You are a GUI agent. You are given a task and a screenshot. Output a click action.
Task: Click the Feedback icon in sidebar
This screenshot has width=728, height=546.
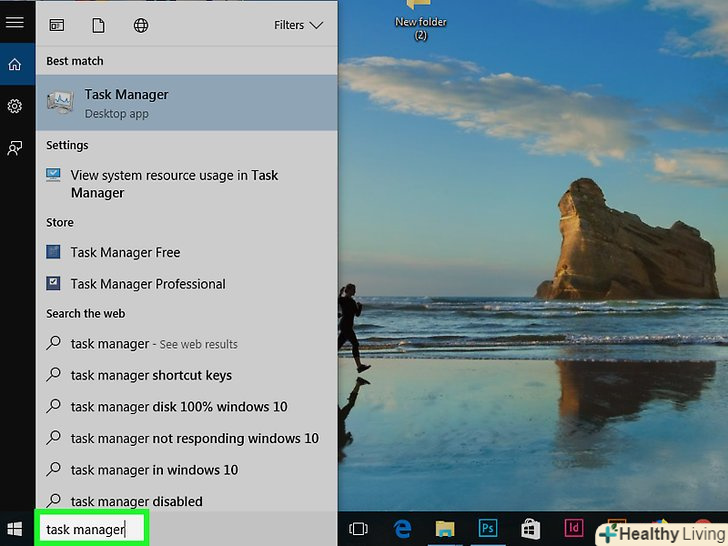pyautogui.click(x=14, y=148)
